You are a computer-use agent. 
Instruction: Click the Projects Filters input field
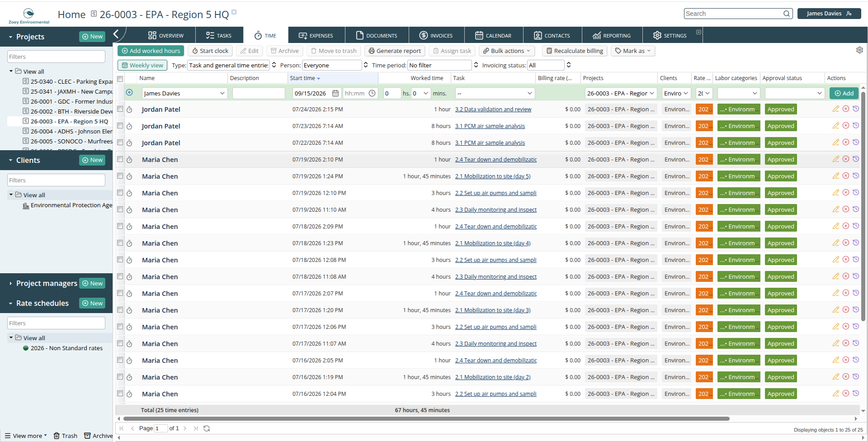pyautogui.click(x=56, y=57)
